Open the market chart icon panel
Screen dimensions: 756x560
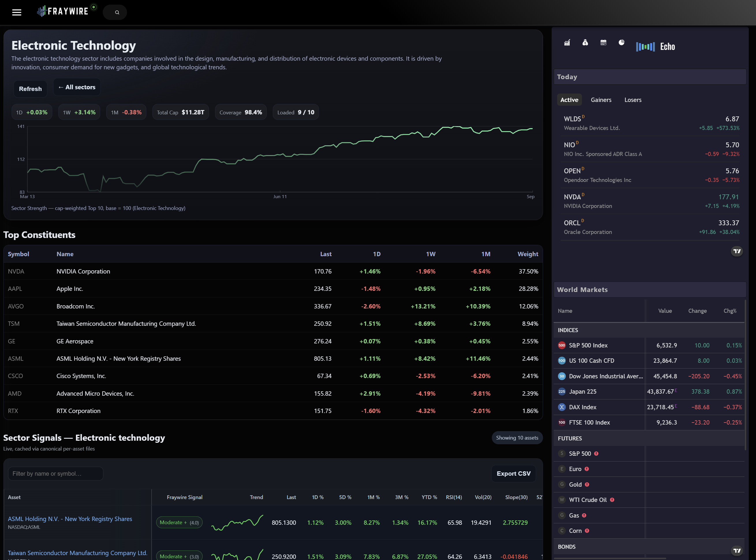point(567,43)
